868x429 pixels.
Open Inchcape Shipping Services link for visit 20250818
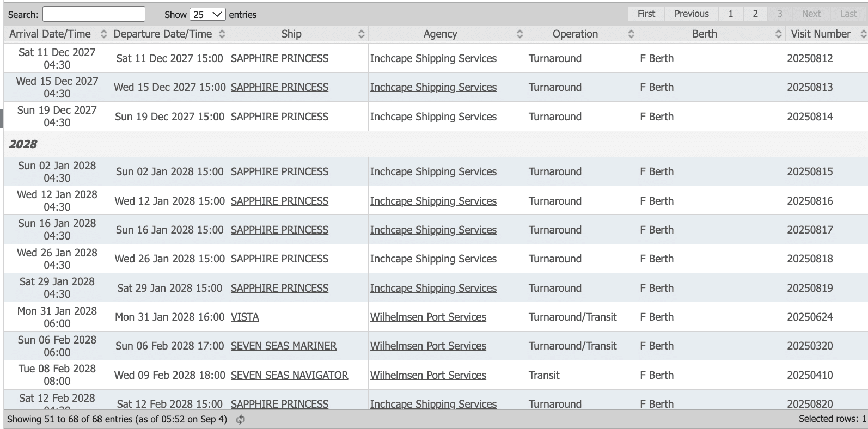point(433,259)
